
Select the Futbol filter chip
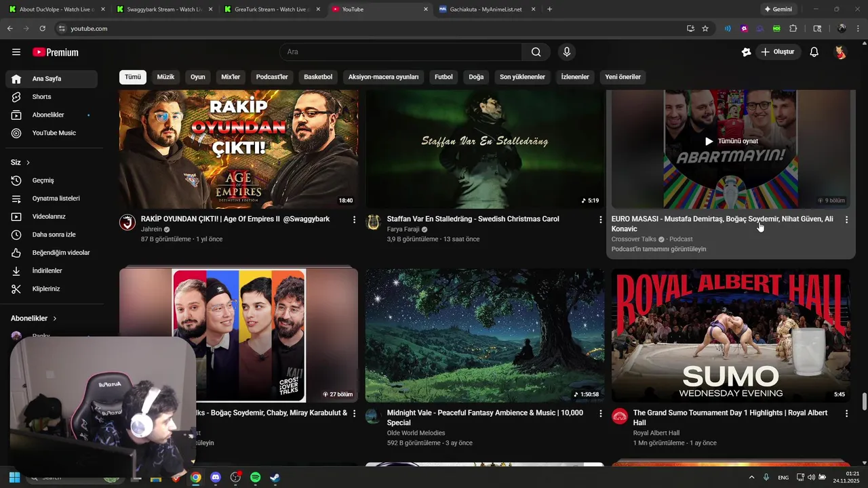point(443,77)
